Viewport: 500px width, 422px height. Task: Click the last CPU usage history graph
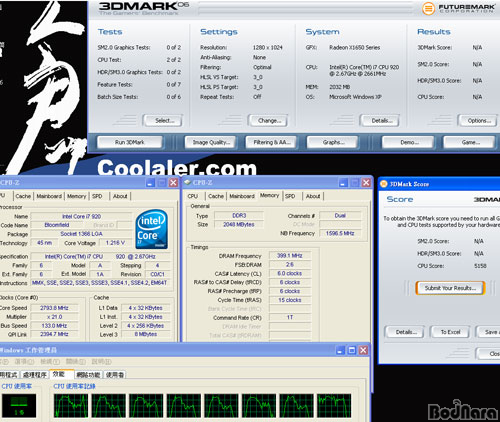(334, 406)
